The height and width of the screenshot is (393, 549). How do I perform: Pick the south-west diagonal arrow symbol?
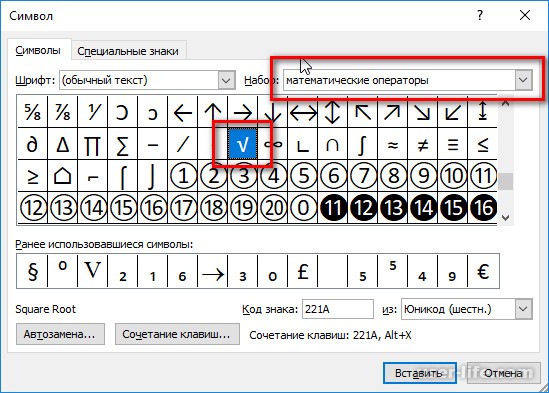point(453,112)
